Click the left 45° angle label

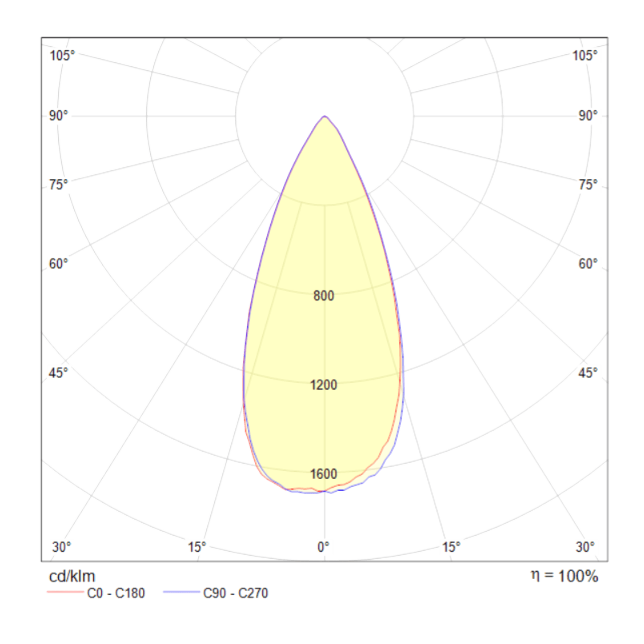click(58, 373)
